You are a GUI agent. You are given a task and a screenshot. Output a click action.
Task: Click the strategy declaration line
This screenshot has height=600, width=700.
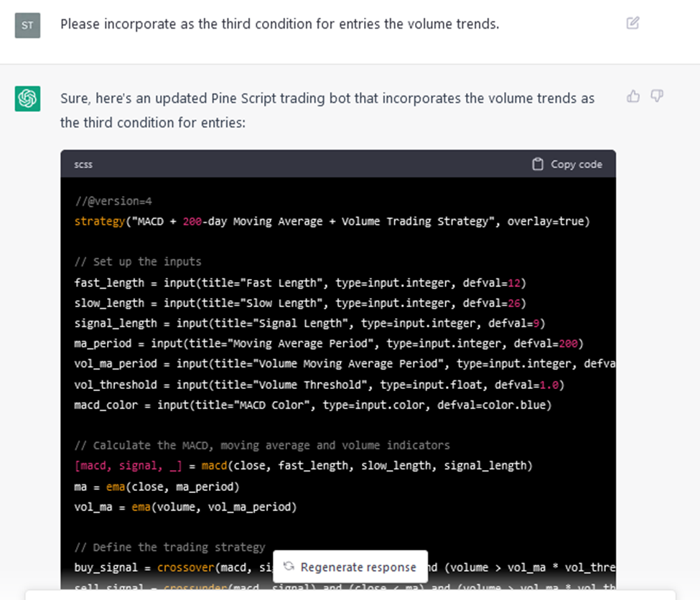click(x=332, y=222)
